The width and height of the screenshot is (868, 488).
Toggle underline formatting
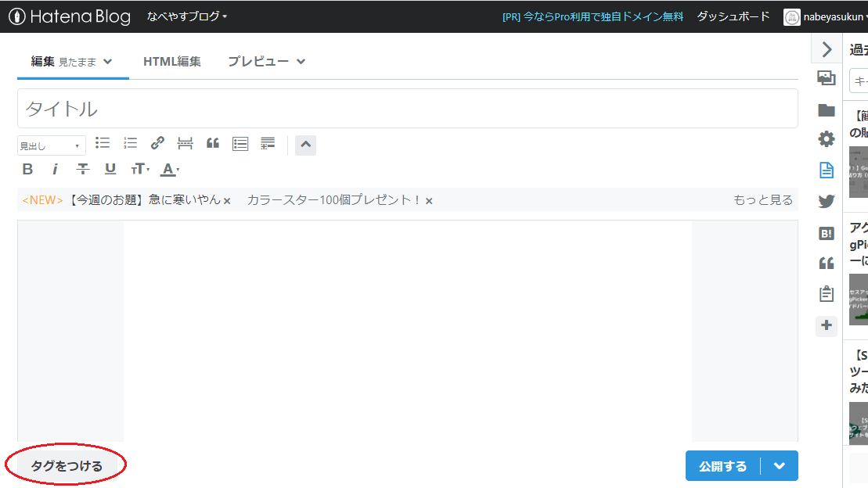tap(110, 168)
